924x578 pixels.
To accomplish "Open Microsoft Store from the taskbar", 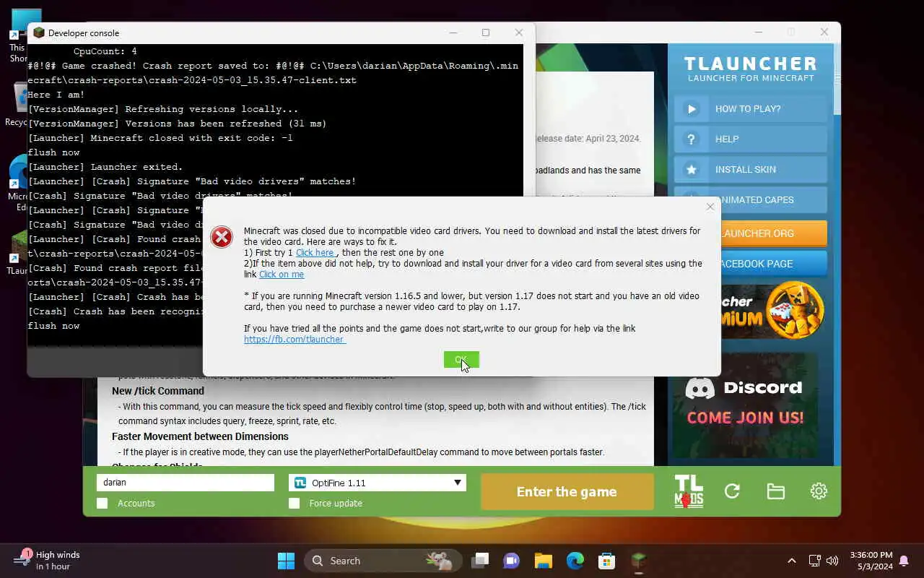I will tap(607, 561).
